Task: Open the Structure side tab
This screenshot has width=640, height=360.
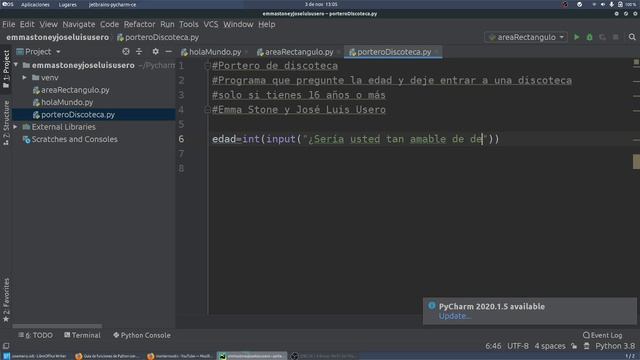Action: click(6, 122)
